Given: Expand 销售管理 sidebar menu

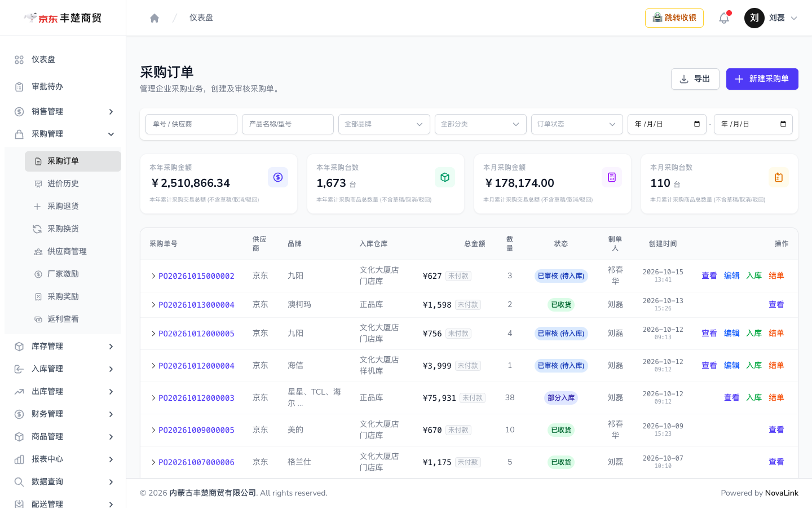Looking at the screenshot, I should (63, 112).
